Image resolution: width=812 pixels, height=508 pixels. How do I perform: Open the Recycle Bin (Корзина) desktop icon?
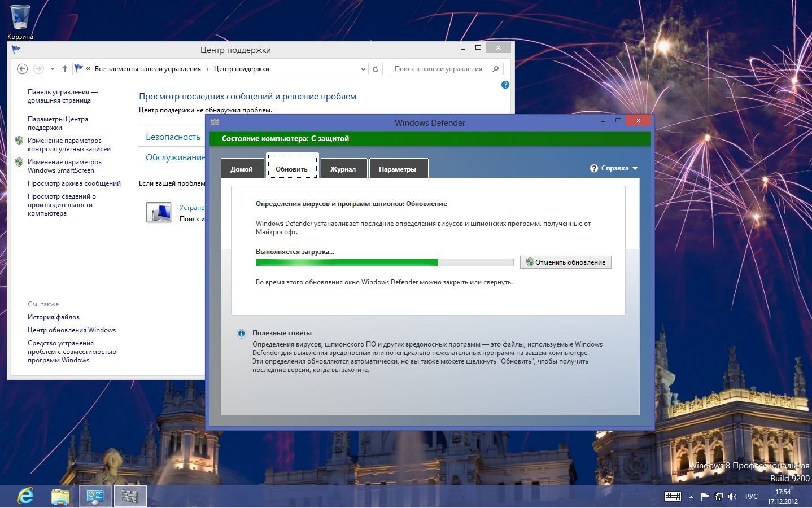click(x=20, y=21)
